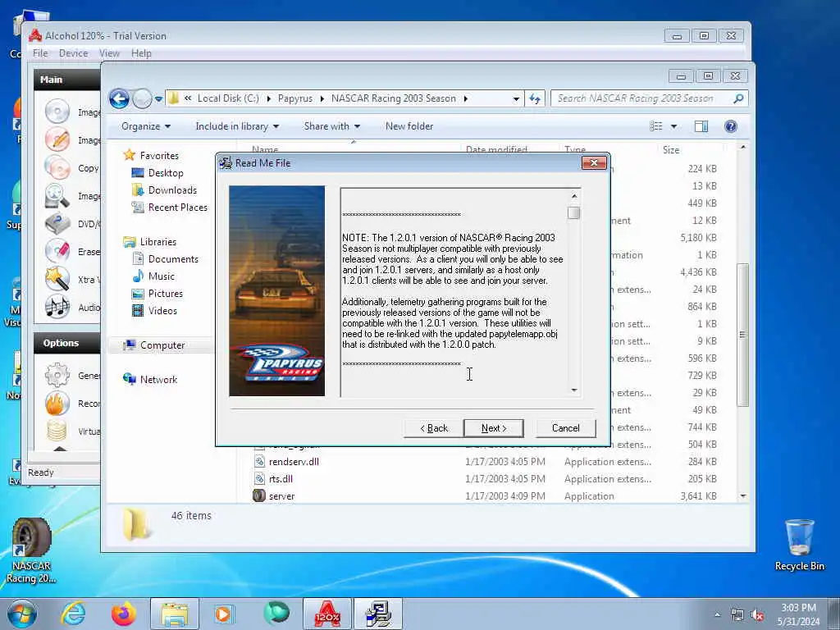Click Explorer forward navigation arrow
Viewport: 840px width, 630px height.
click(x=142, y=98)
